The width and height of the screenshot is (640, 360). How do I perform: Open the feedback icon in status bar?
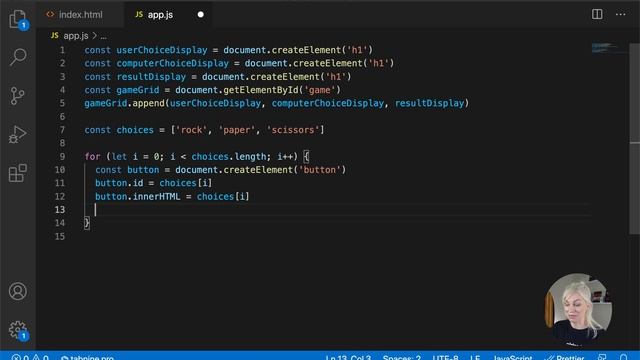[x=602, y=357]
